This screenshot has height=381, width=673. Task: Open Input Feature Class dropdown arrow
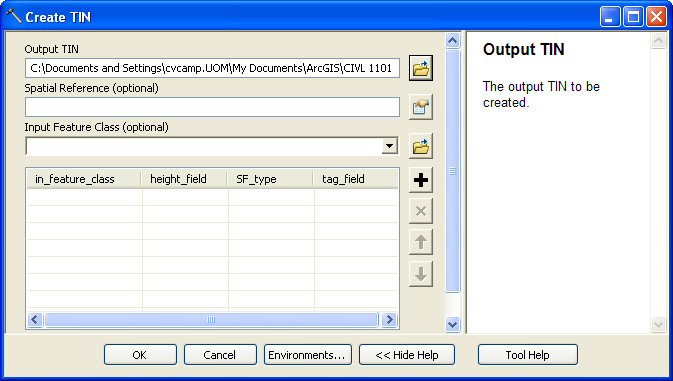(389, 146)
